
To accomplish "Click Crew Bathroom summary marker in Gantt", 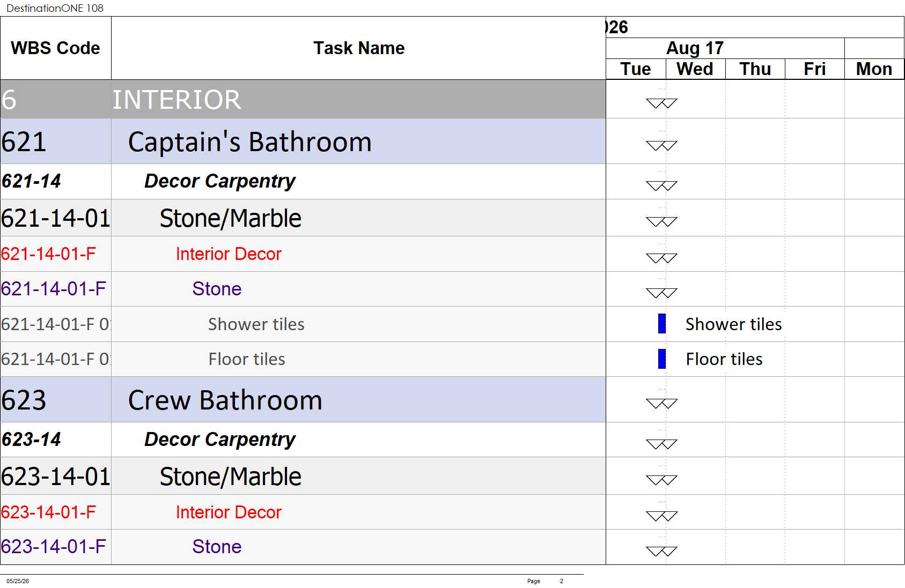I will coord(661,403).
